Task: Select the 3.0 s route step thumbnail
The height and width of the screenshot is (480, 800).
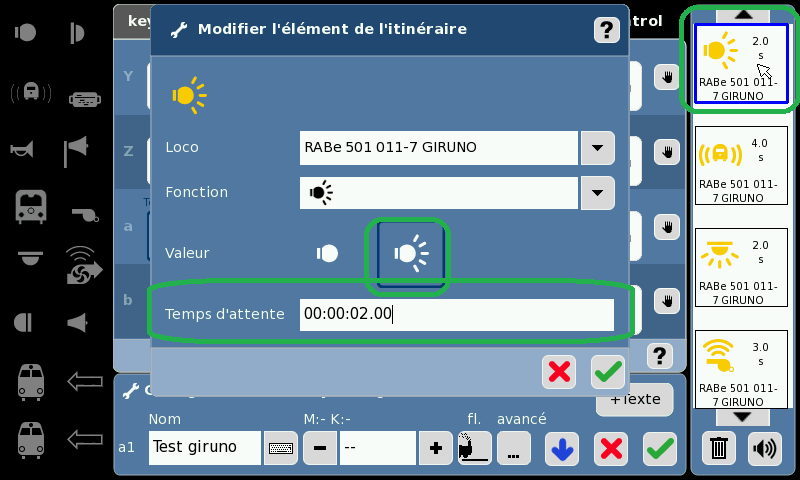Action: pyautogui.click(x=738, y=366)
